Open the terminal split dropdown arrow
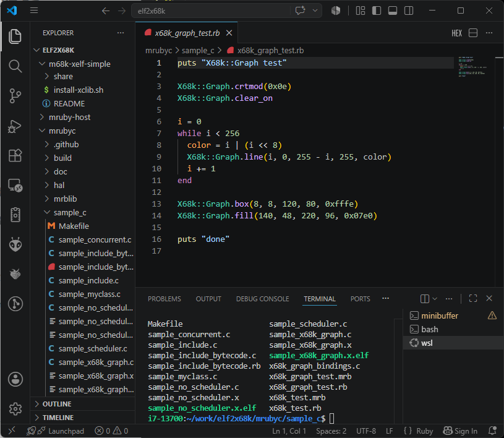The width and height of the screenshot is (504, 438). click(x=435, y=299)
